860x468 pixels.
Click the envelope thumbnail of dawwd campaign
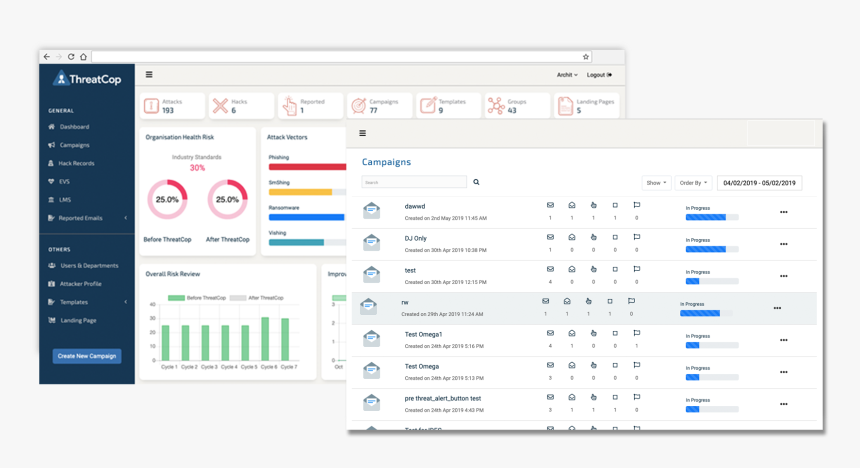click(372, 210)
